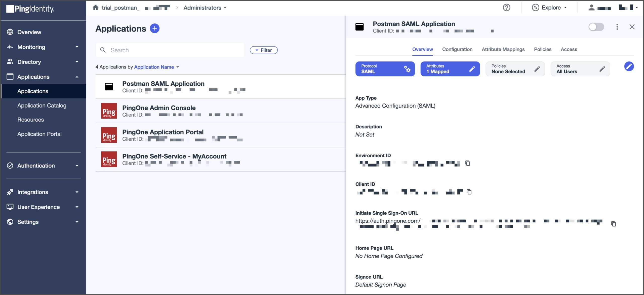Open the user profile icon

pos(591,8)
